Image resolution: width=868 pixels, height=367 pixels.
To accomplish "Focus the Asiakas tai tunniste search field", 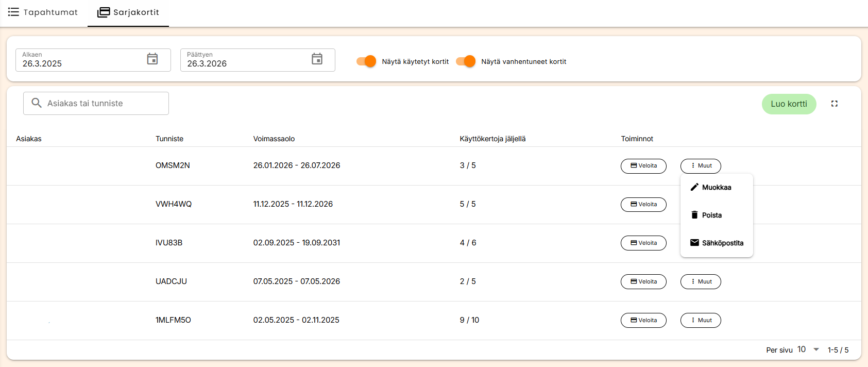I will [103, 104].
